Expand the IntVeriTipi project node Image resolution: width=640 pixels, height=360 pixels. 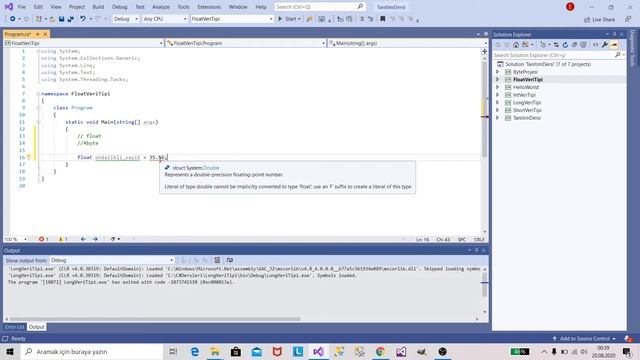(498, 95)
